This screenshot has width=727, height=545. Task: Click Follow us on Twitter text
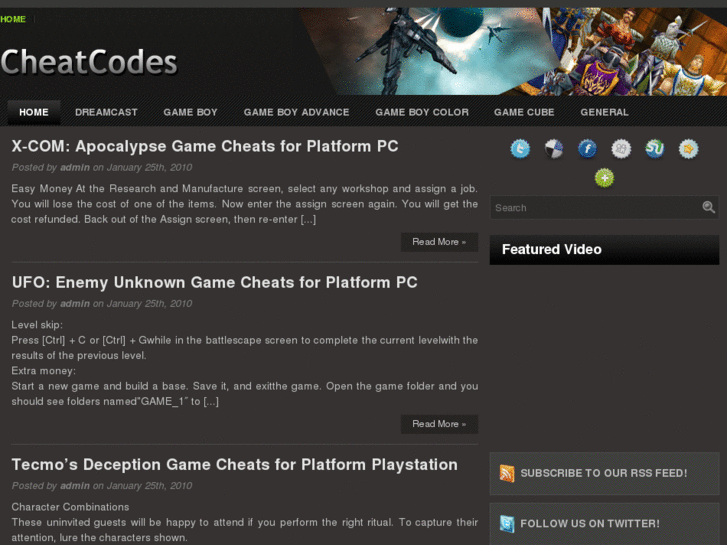point(590,524)
